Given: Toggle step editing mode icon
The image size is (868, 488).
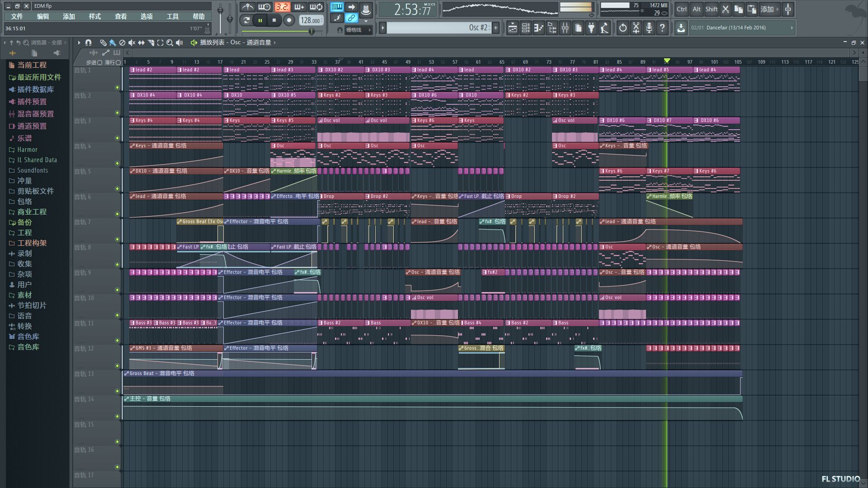Looking at the screenshot, I should point(337,18).
